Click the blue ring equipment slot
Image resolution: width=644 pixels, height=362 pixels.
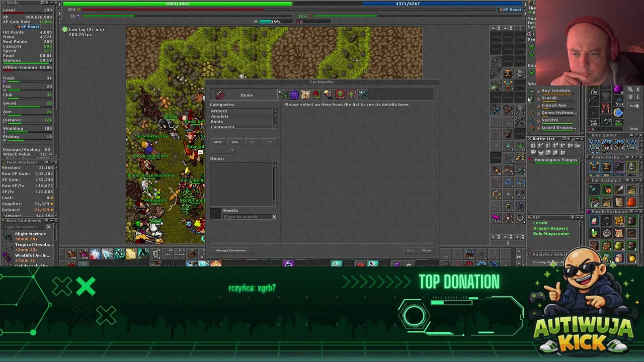click(618, 113)
